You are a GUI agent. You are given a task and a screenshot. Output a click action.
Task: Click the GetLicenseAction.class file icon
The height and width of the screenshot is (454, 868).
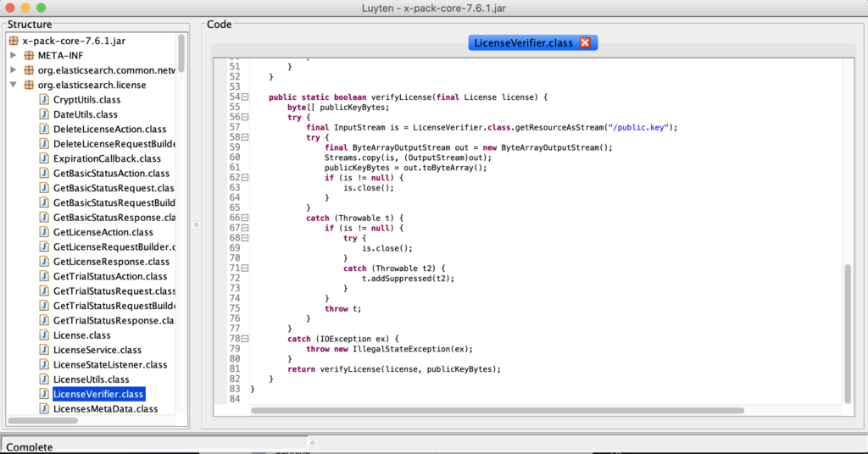coord(44,232)
